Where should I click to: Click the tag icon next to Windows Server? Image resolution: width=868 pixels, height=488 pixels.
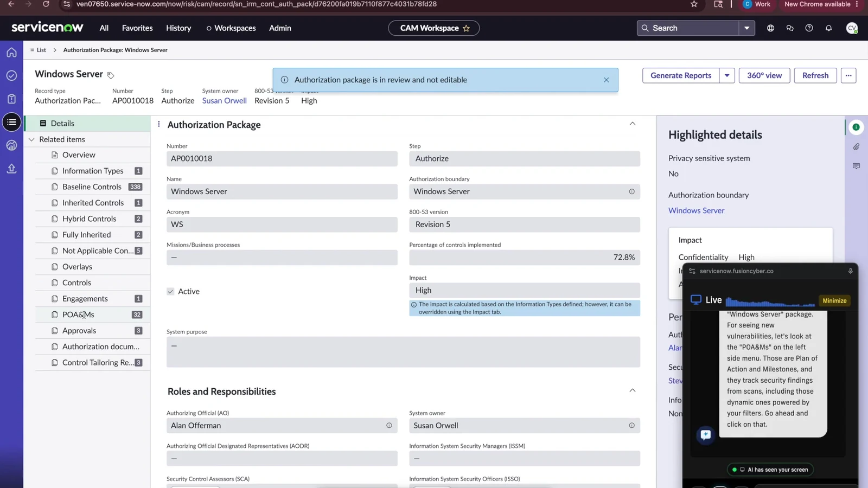tap(111, 75)
